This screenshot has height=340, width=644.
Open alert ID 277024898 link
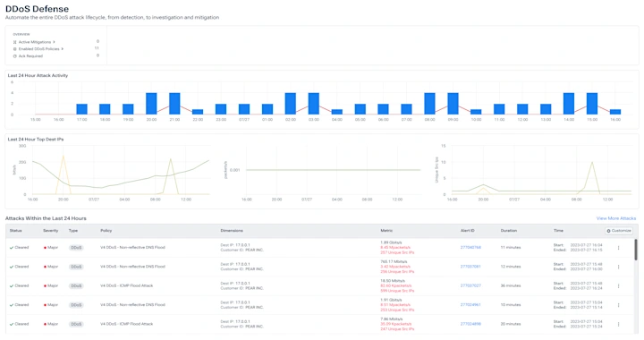point(470,324)
